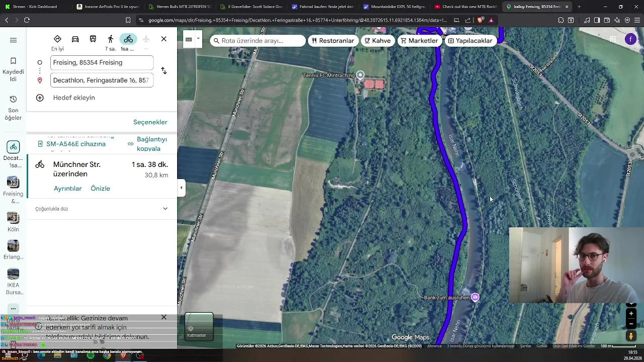Switch to Inesore AirPods Pro 3 tab

pyautogui.click(x=107, y=7)
